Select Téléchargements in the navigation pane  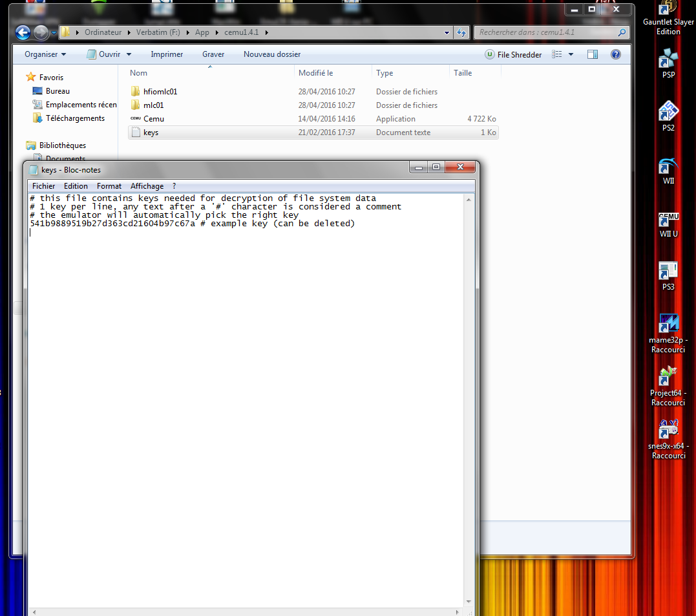click(69, 118)
